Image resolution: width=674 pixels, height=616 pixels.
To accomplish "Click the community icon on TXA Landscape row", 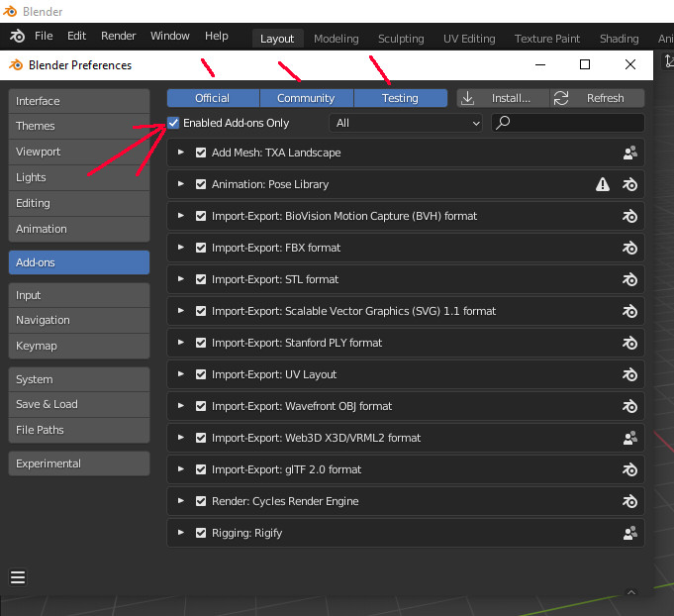I will pos(630,153).
